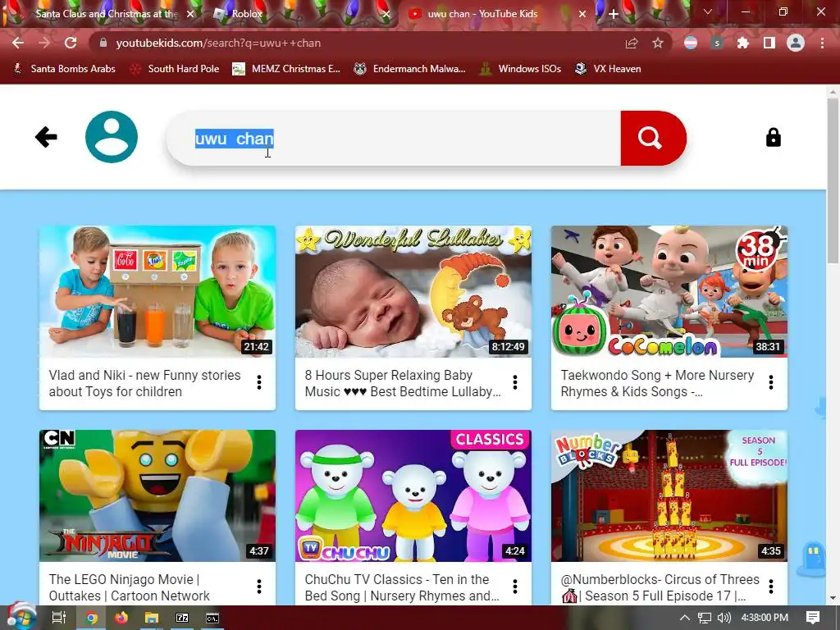The width and height of the screenshot is (840, 630).
Task: Close the uwu chan YouTube Kids tab
Action: coord(582,14)
